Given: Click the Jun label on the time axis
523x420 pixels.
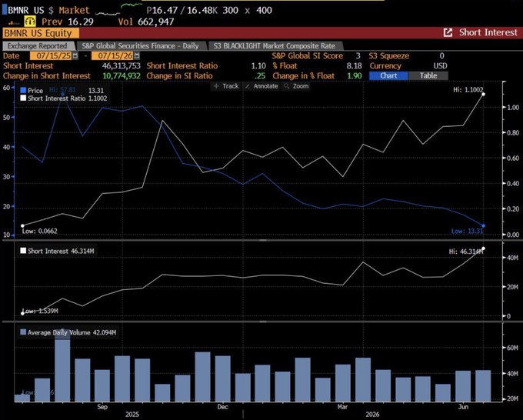Looking at the screenshot, I should [463, 407].
